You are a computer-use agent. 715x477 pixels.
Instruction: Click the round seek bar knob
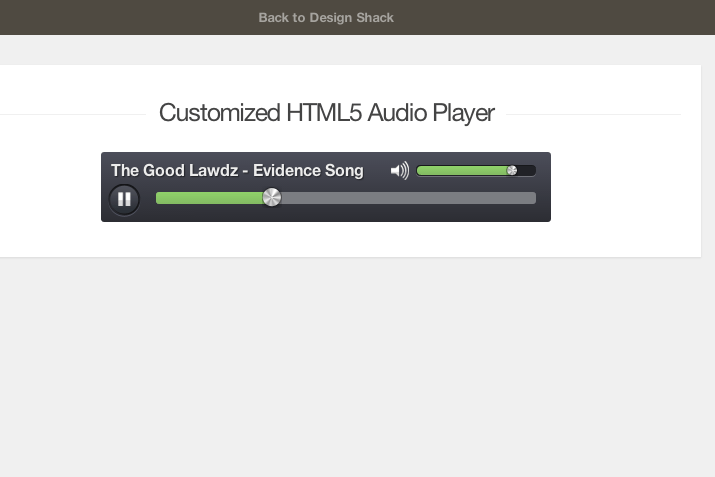pyautogui.click(x=272, y=197)
